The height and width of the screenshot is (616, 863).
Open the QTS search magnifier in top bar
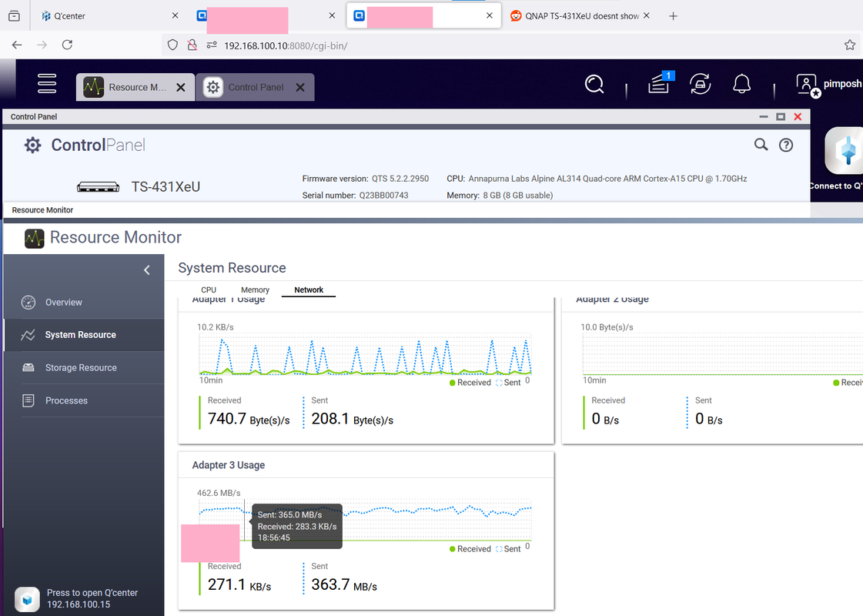pyautogui.click(x=594, y=84)
